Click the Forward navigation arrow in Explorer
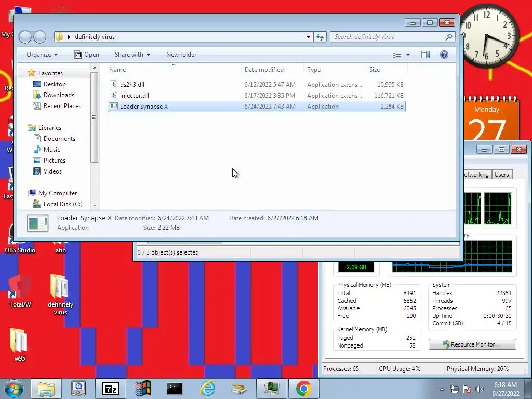 tap(39, 37)
